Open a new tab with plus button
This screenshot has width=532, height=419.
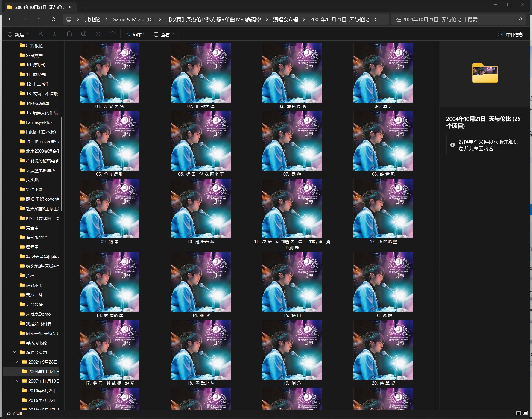click(83, 7)
